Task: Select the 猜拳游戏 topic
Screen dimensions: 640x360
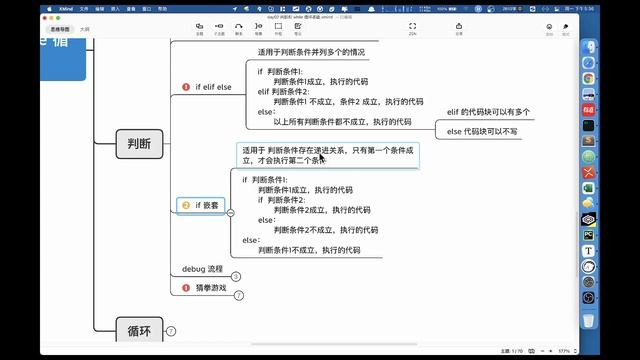Action: point(211,288)
